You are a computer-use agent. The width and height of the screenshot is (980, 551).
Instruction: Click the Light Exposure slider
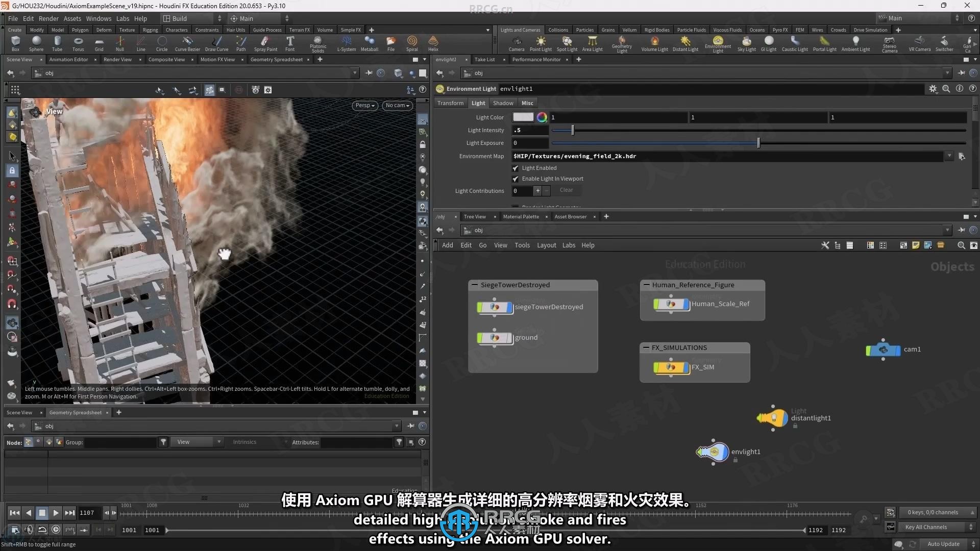[x=758, y=143]
